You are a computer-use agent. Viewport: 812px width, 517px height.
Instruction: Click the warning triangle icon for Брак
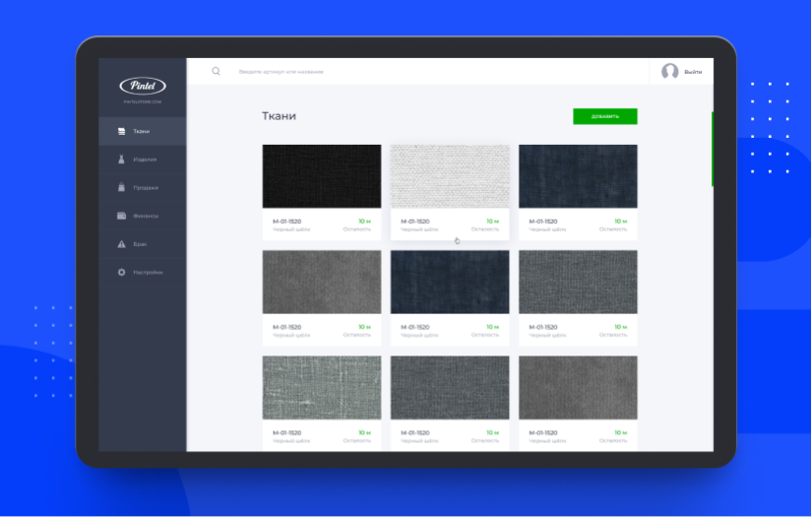tap(121, 244)
